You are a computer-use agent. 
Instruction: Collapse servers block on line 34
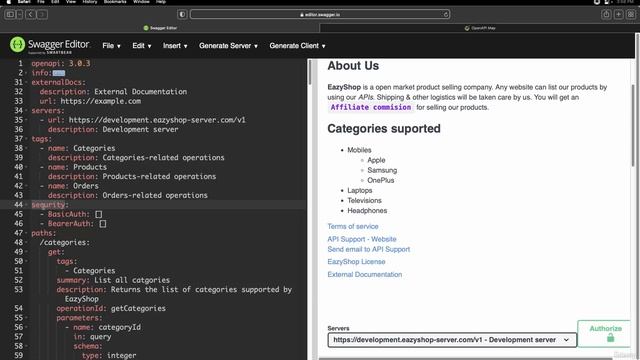26,111
